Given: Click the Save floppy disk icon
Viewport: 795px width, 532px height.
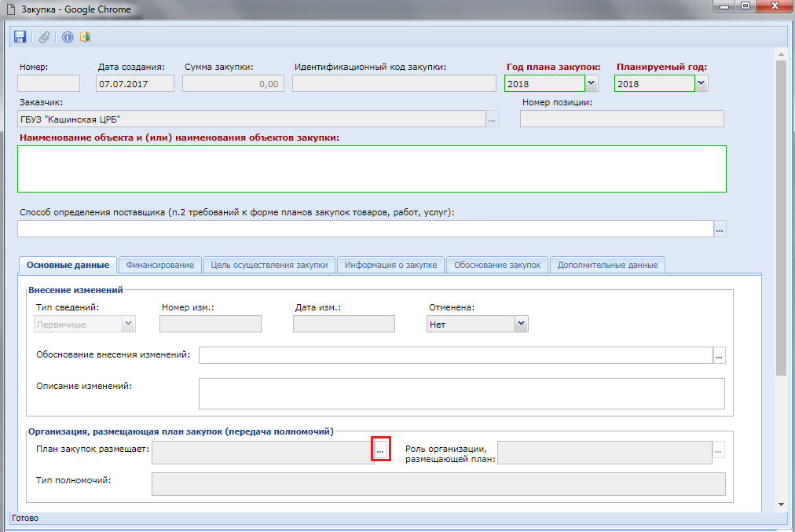Looking at the screenshot, I should [x=20, y=37].
